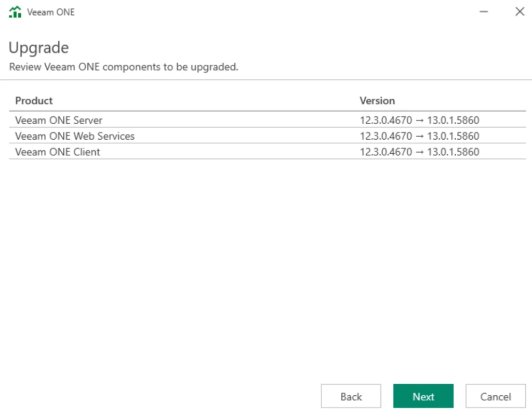The width and height of the screenshot is (532, 416).
Task: Click the arrow in the Web Services version row
Action: (419, 136)
